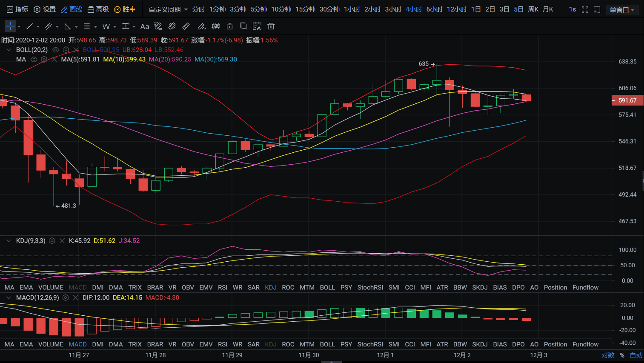The height and width of the screenshot is (363, 644).
Task: Select RSI in the KDJ panel indicator row
Action: tap(223, 288)
